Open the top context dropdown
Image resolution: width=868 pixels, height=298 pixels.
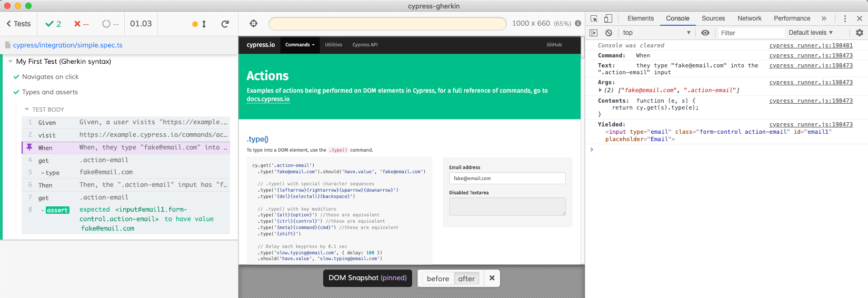tap(656, 33)
